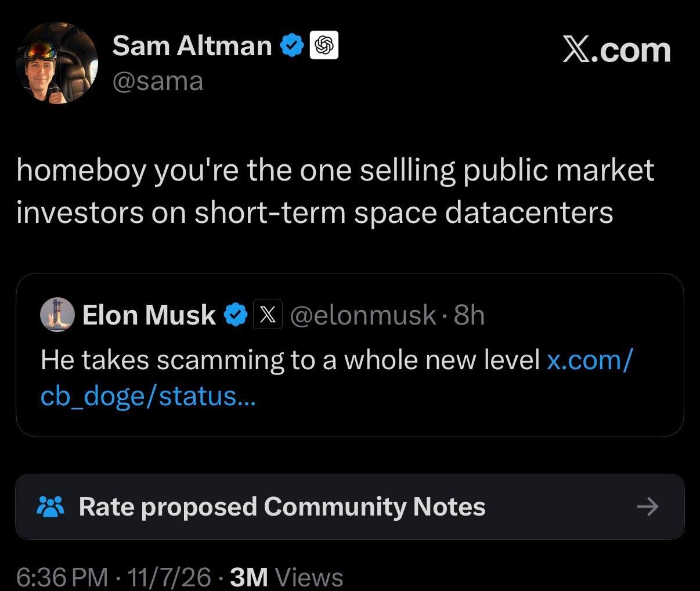Click the main tweet text about space datacenters

[x=335, y=191]
